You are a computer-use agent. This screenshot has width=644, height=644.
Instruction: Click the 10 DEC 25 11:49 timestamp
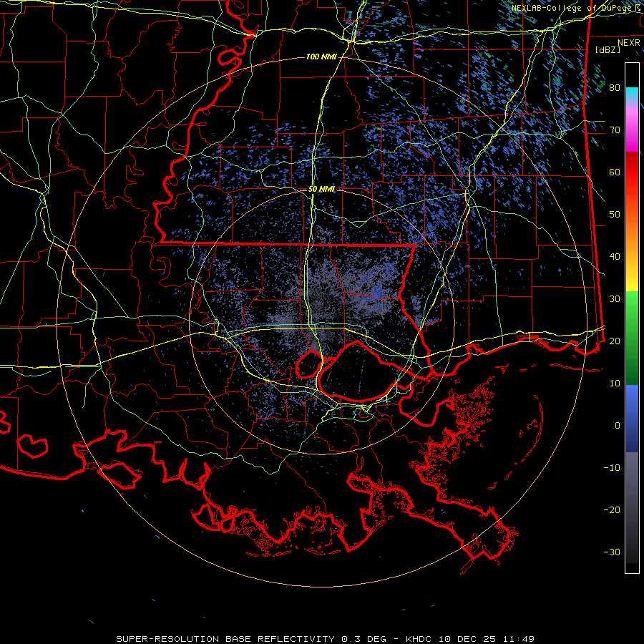pos(485,639)
